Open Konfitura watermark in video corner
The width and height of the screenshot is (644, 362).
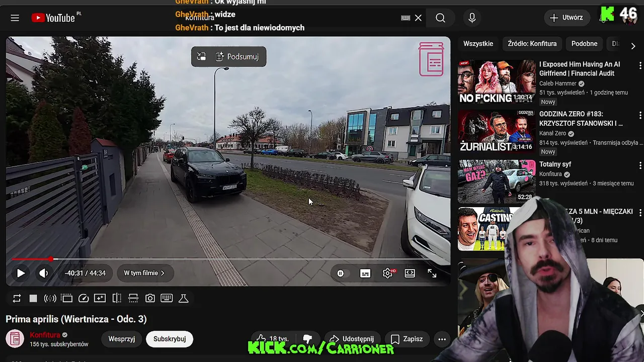pos(431,59)
